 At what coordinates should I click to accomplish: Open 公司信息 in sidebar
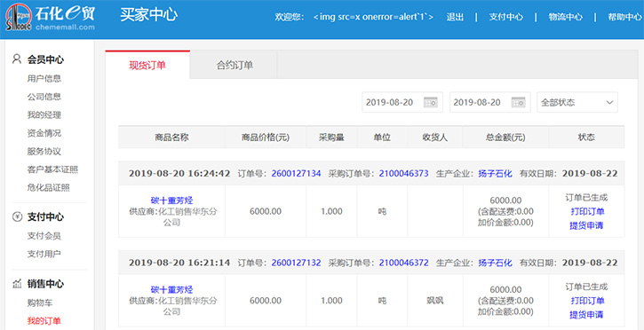coord(44,97)
